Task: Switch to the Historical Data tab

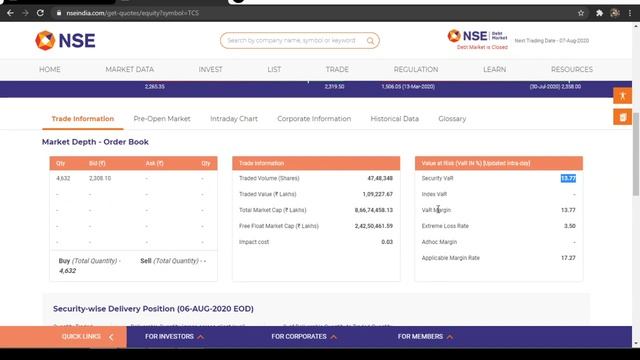Action: click(395, 119)
